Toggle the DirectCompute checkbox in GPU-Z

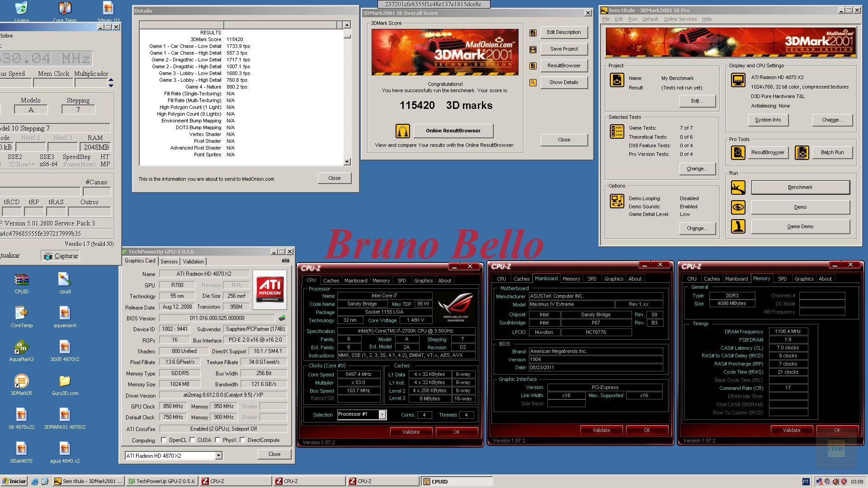tap(243, 440)
